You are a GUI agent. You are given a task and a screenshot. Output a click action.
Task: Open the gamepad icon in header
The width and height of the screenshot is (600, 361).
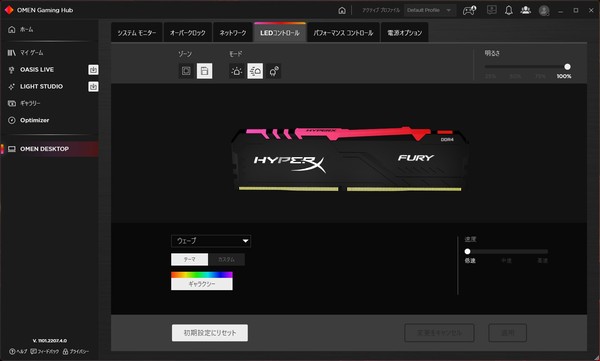470,10
